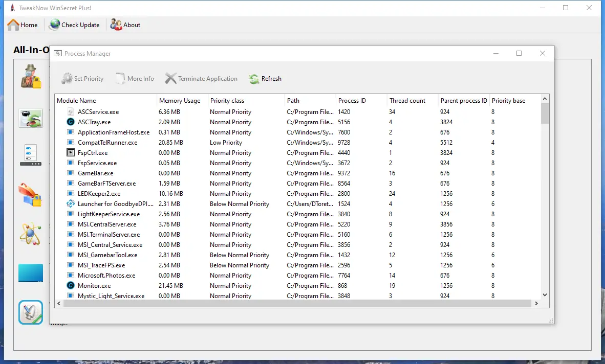Select the blue screen sidebar icon
This screenshot has width=605, height=364.
[31, 273]
